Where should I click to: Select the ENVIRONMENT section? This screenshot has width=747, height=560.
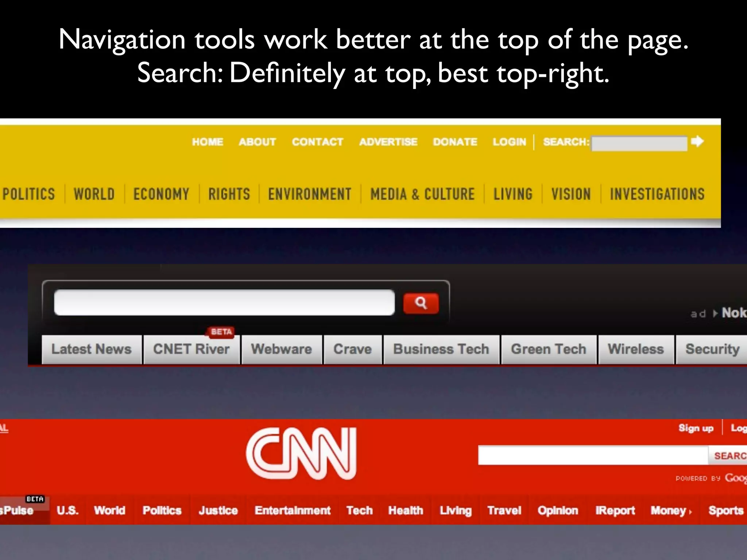[310, 194]
